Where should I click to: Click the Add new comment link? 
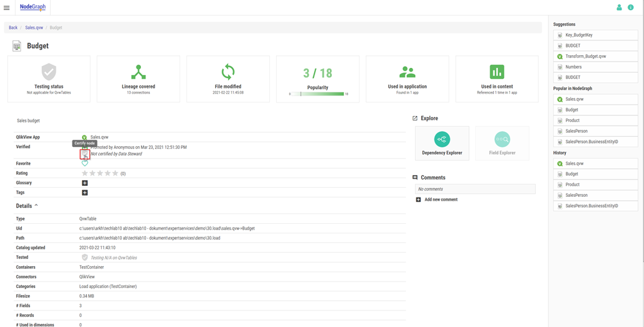pos(441,199)
